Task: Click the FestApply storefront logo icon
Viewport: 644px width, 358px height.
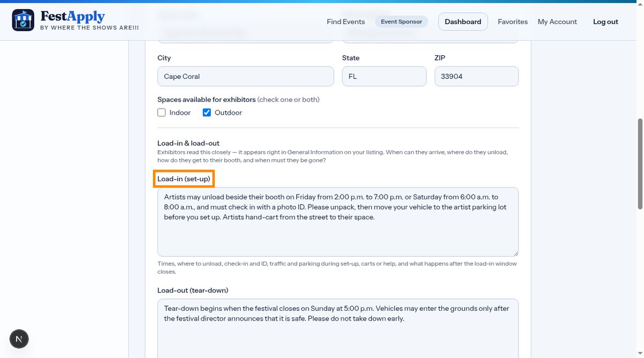Action: tap(23, 20)
